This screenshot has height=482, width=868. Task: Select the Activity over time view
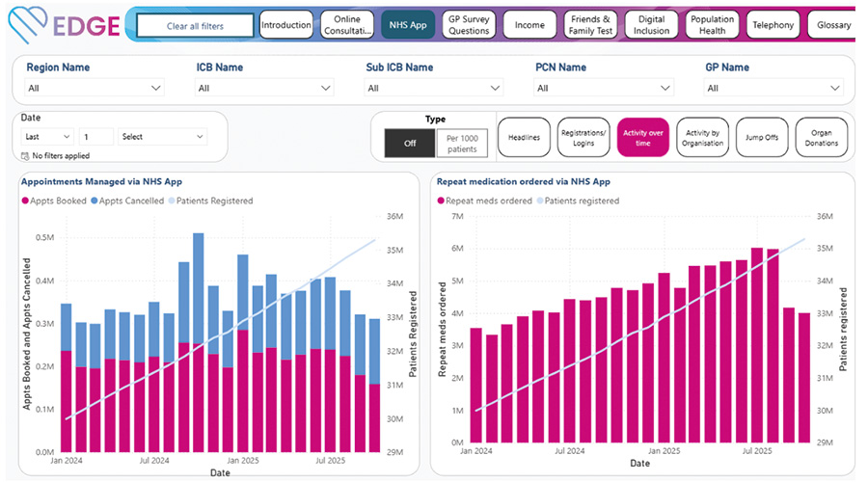tap(642, 137)
